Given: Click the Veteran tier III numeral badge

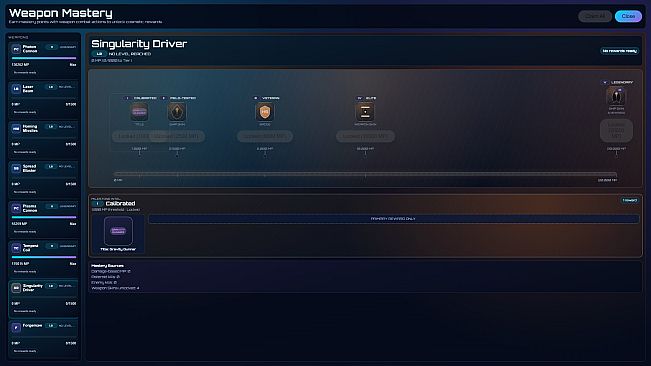Looking at the screenshot, I should tap(255, 98).
